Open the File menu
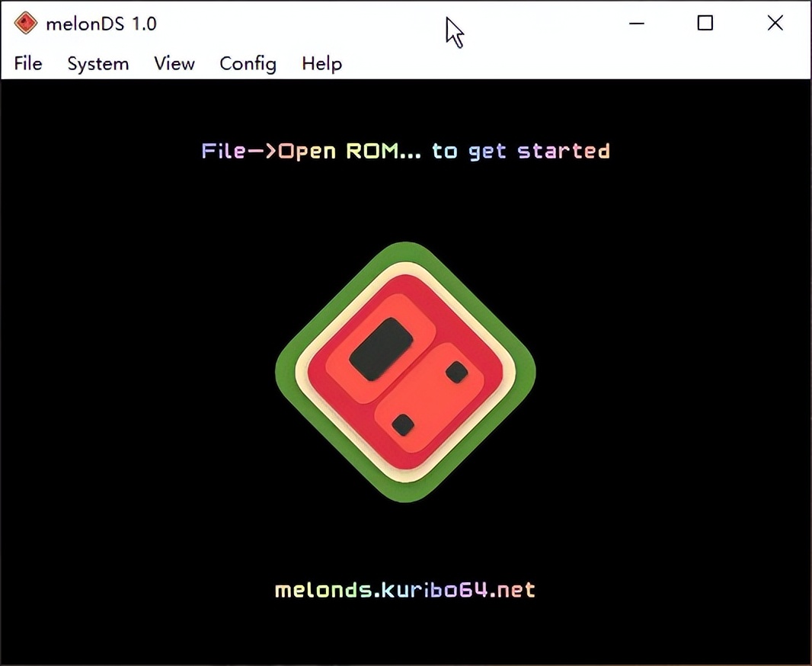Viewport: 812px width, 666px height. (x=28, y=64)
